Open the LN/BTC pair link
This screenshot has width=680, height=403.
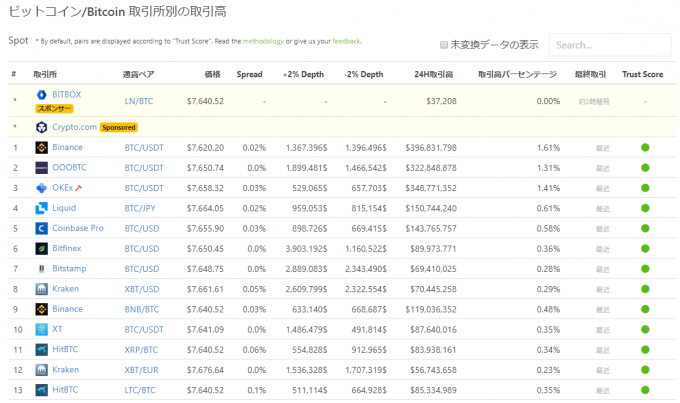tap(139, 101)
